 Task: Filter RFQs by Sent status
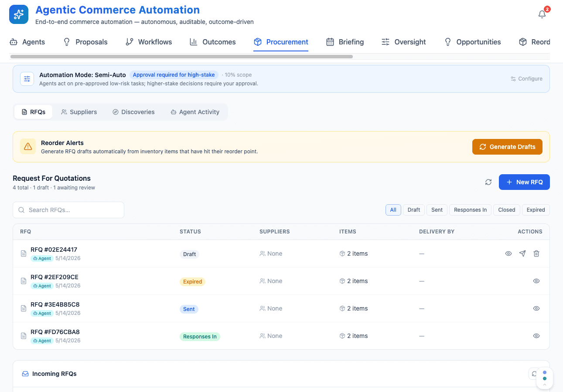point(437,210)
